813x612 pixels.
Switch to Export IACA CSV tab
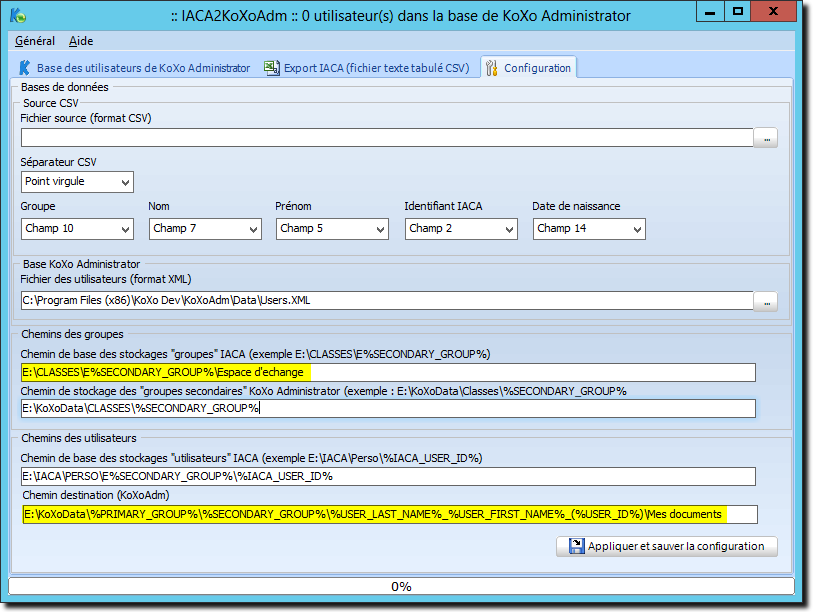point(367,68)
